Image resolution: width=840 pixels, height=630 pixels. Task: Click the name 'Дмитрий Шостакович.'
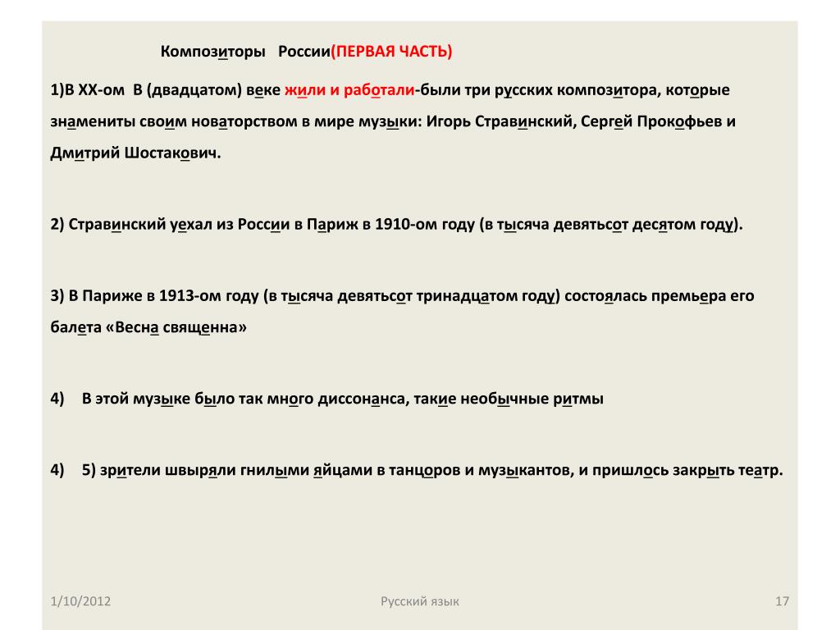(x=135, y=153)
